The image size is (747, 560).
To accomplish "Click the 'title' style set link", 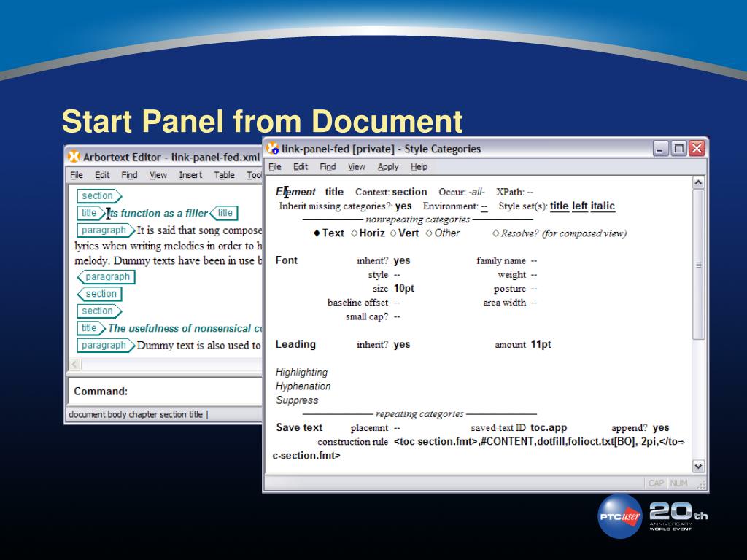I will (560, 206).
